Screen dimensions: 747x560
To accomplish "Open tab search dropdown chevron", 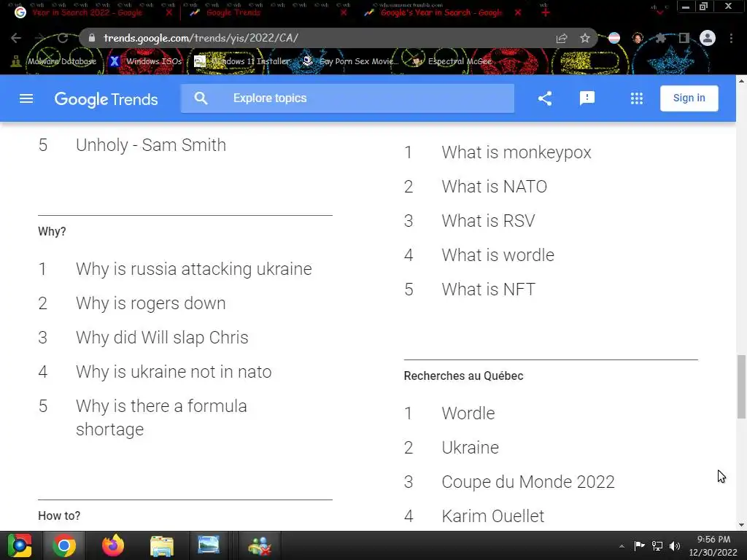I will coord(659,12).
